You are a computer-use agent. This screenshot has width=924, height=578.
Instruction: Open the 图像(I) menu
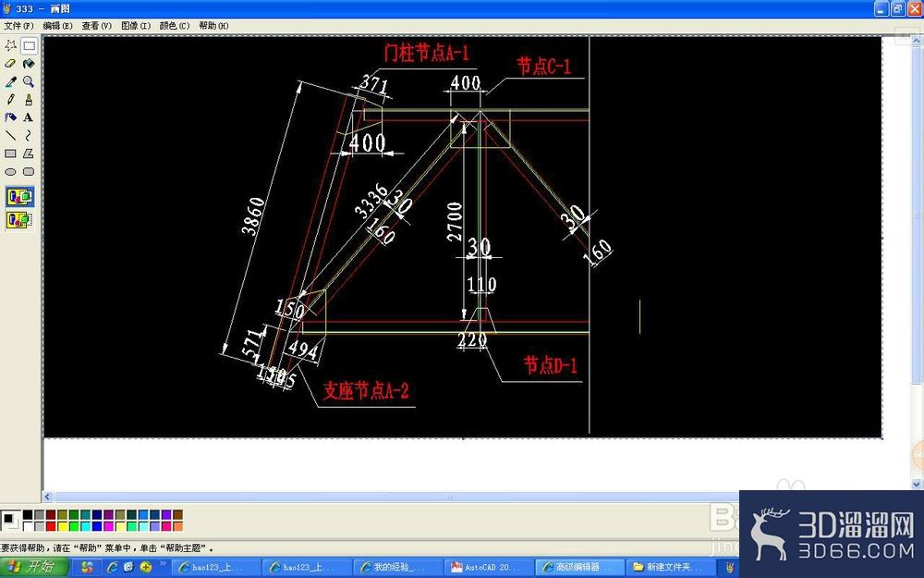[136, 26]
